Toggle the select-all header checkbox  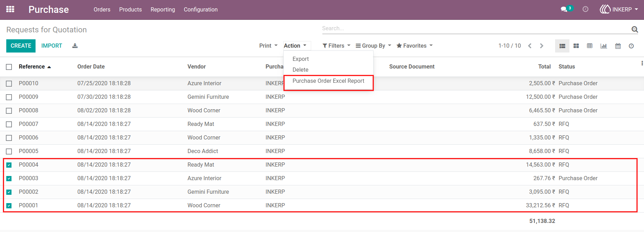(x=9, y=67)
